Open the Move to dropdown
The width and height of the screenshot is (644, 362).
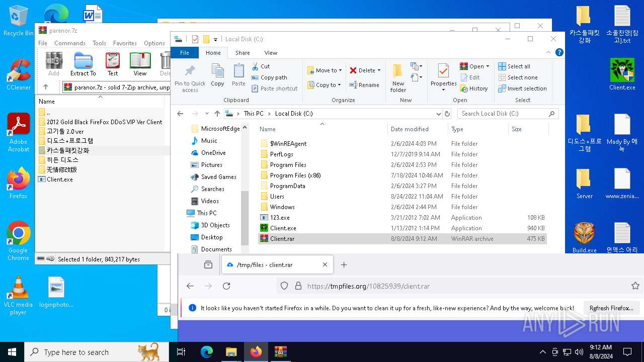click(x=325, y=70)
